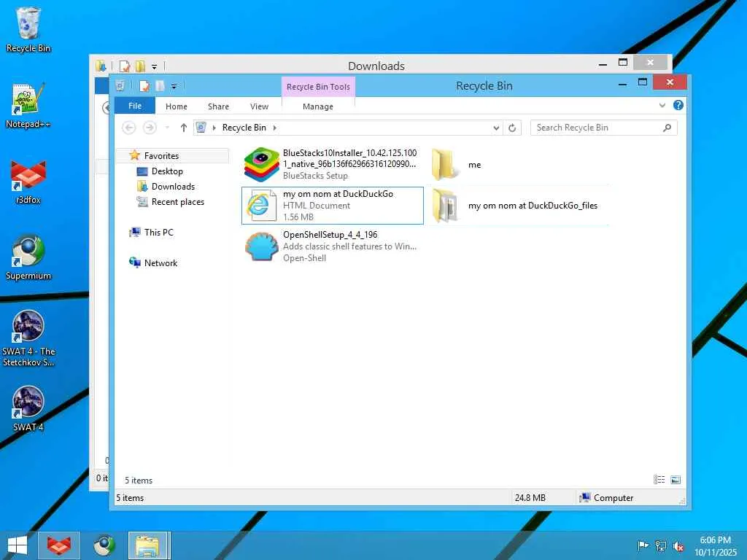Open Explorer Help question mark
The width and height of the screenshot is (747, 560).
[x=678, y=105]
